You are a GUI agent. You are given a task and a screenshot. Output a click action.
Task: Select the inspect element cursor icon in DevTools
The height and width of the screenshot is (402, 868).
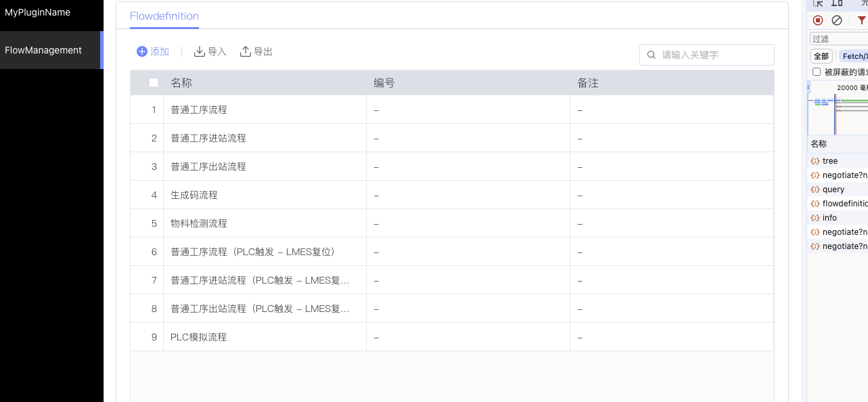click(818, 3)
